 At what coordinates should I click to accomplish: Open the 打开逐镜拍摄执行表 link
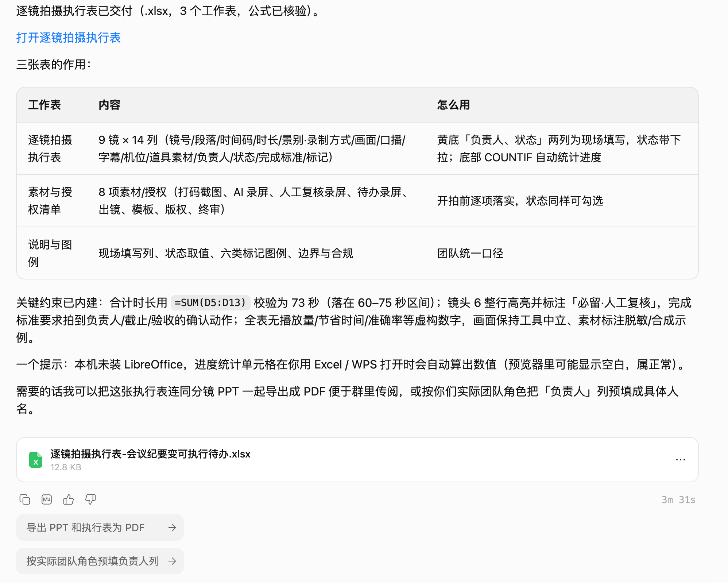[69, 38]
